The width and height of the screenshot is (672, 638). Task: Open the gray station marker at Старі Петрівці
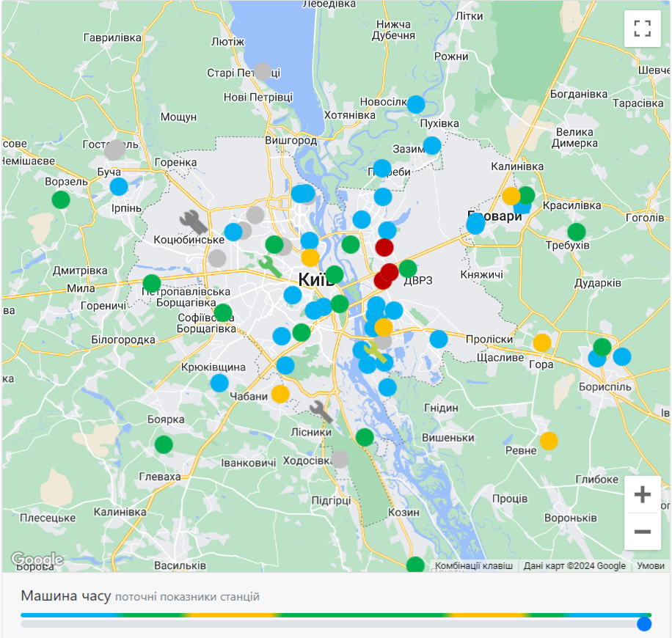pyautogui.click(x=263, y=72)
